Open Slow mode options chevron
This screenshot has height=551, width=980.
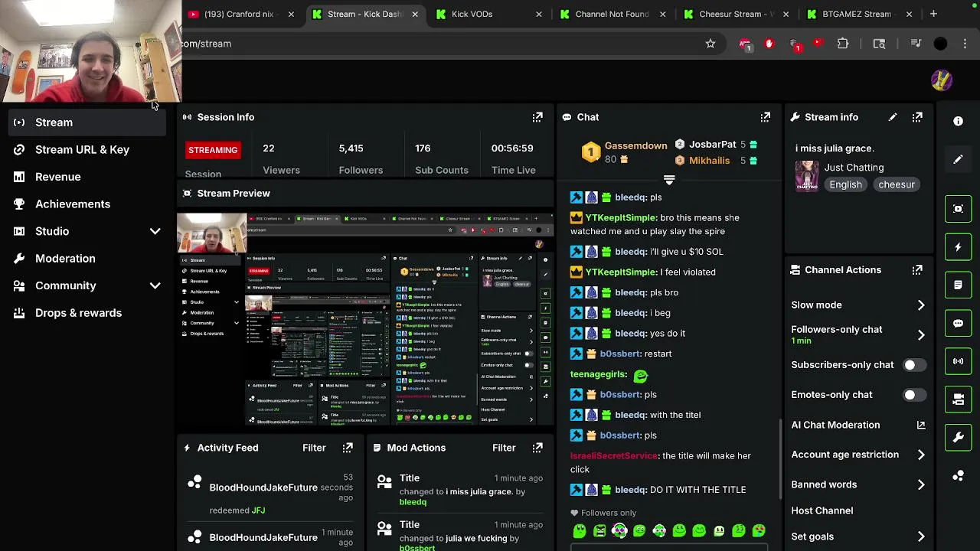[921, 305]
